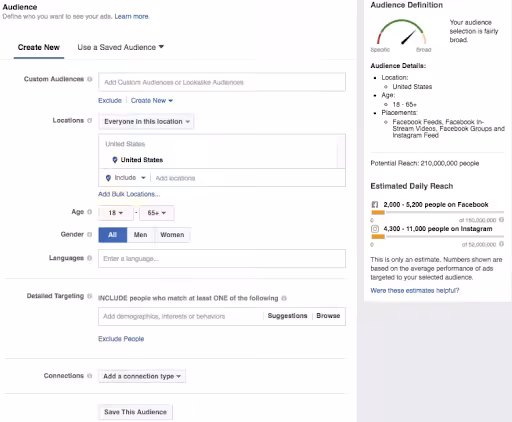Click the Detailed Targeting info icon

89,296
